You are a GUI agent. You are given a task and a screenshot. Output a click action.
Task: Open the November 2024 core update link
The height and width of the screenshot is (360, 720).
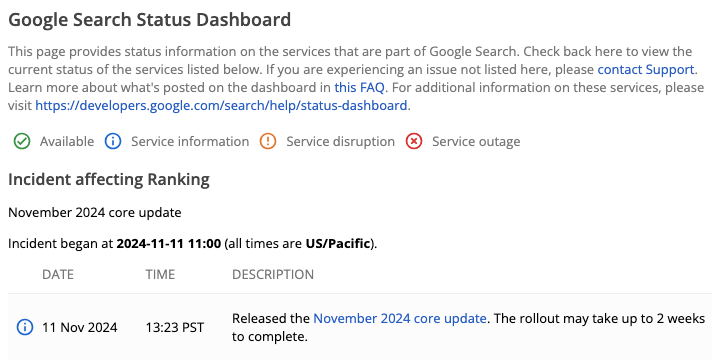point(399,318)
